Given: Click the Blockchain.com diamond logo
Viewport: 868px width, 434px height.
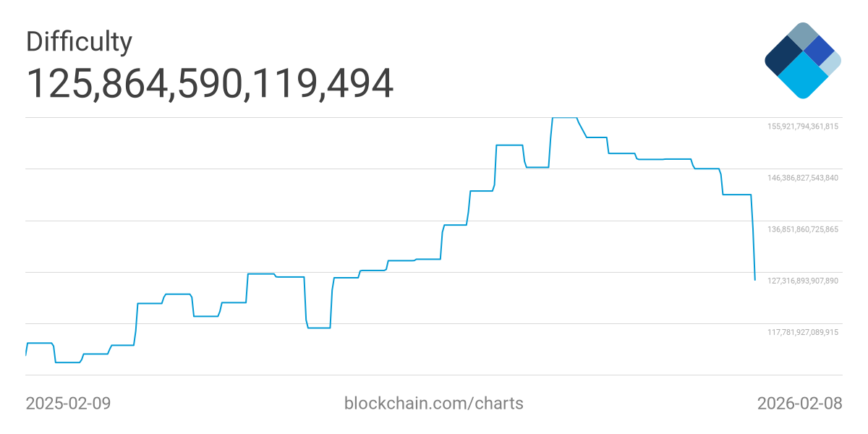Looking at the screenshot, I should click(803, 60).
